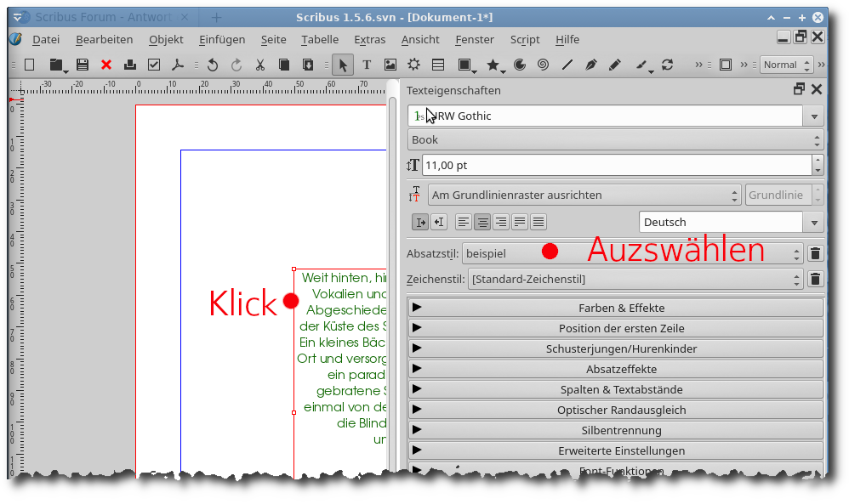Viewport: 849px width, 504px height.
Task: Toggle center text alignment
Action: (x=482, y=222)
